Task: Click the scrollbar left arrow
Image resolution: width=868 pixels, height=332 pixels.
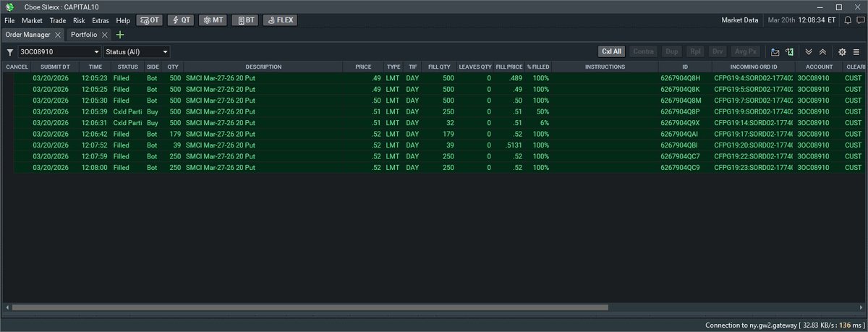Action: pos(7,307)
